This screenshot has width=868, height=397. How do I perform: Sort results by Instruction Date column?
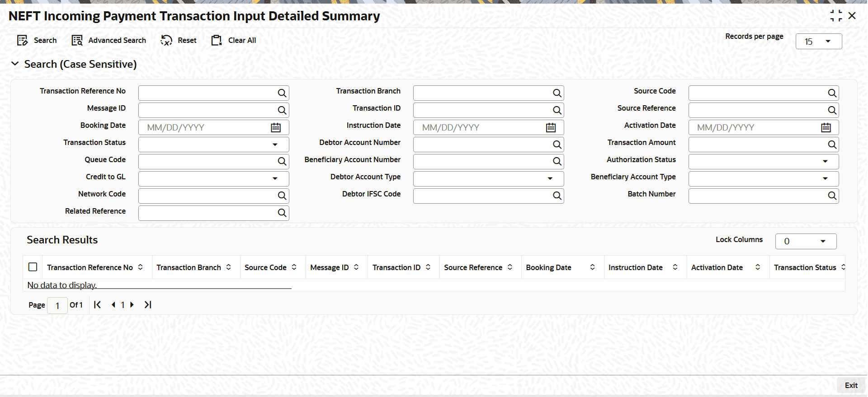(x=675, y=267)
